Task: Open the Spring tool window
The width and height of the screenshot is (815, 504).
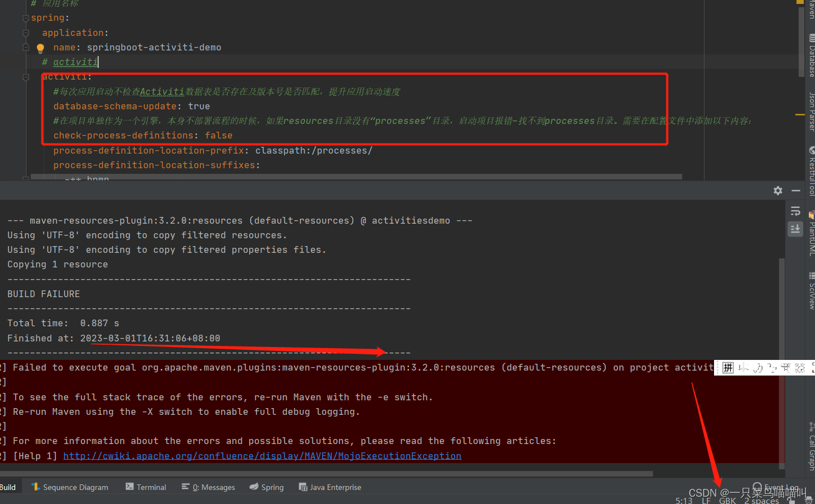Action: (267, 487)
